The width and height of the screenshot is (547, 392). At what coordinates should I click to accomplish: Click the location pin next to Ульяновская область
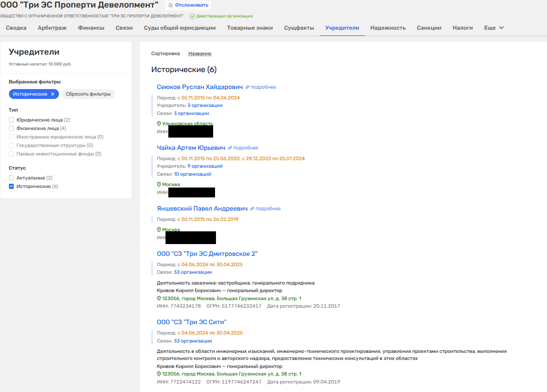tap(159, 123)
